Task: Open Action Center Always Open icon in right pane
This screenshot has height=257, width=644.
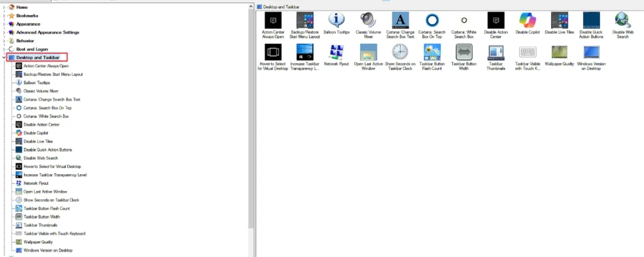Action: click(273, 20)
